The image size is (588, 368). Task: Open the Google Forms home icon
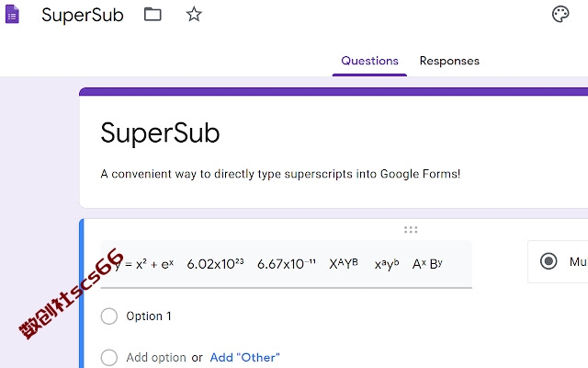pyautogui.click(x=12, y=15)
